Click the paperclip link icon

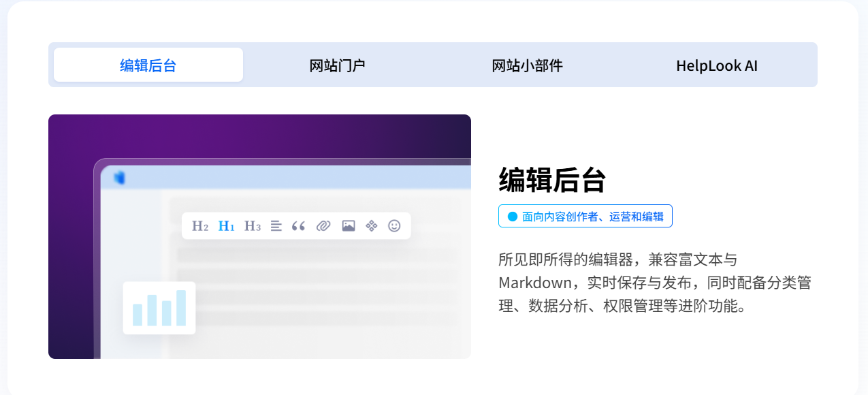[x=323, y=226]
